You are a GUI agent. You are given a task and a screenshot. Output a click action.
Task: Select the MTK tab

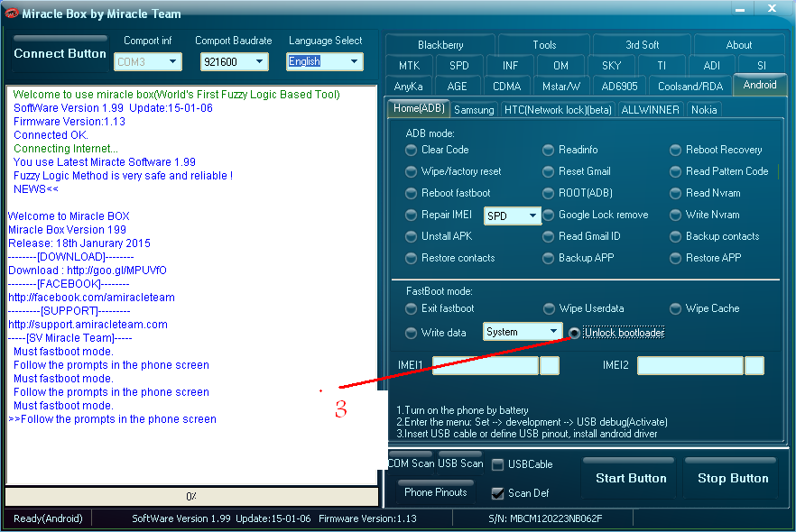click(x=409, y=66)
